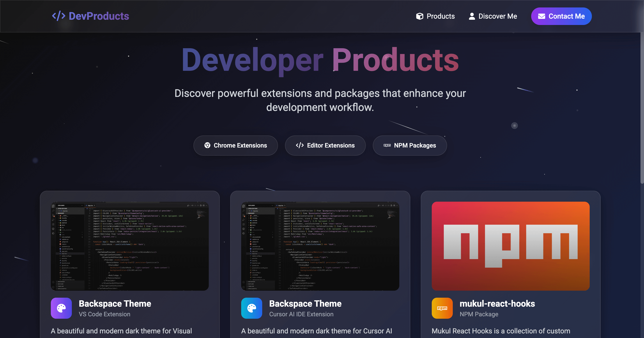Open the Discover Me nav item
This screenshot has width=644, height=338.
pos(497,16)
